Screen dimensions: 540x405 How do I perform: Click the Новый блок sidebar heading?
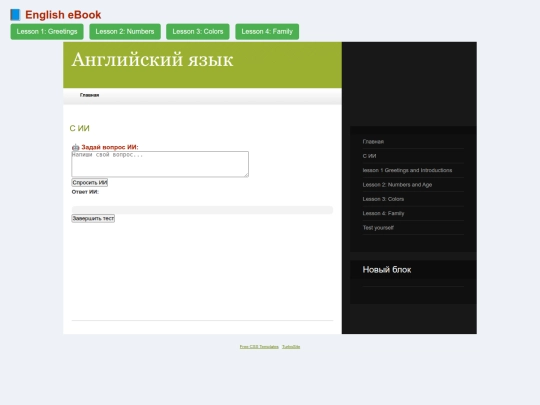click(387, 270)
